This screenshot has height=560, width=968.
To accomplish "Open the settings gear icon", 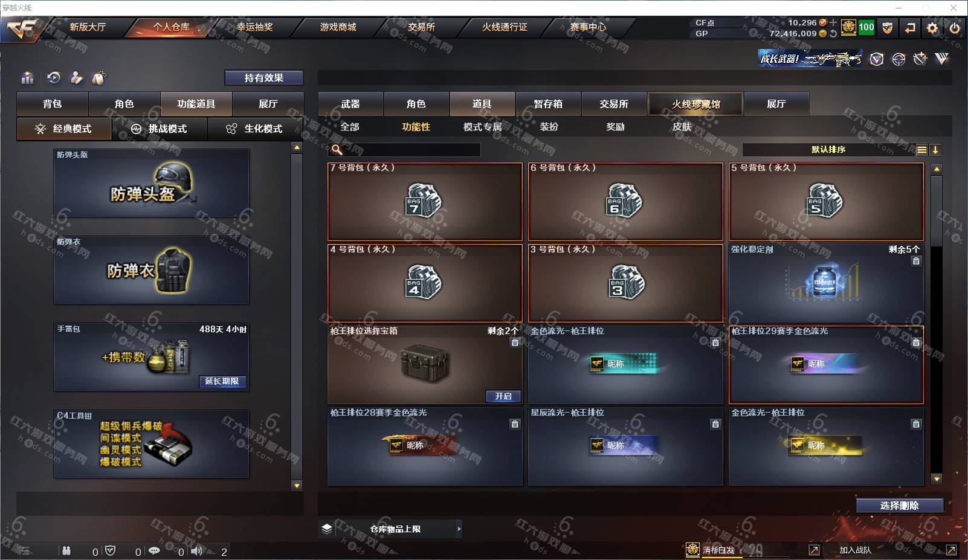I will tap(932, 28).
